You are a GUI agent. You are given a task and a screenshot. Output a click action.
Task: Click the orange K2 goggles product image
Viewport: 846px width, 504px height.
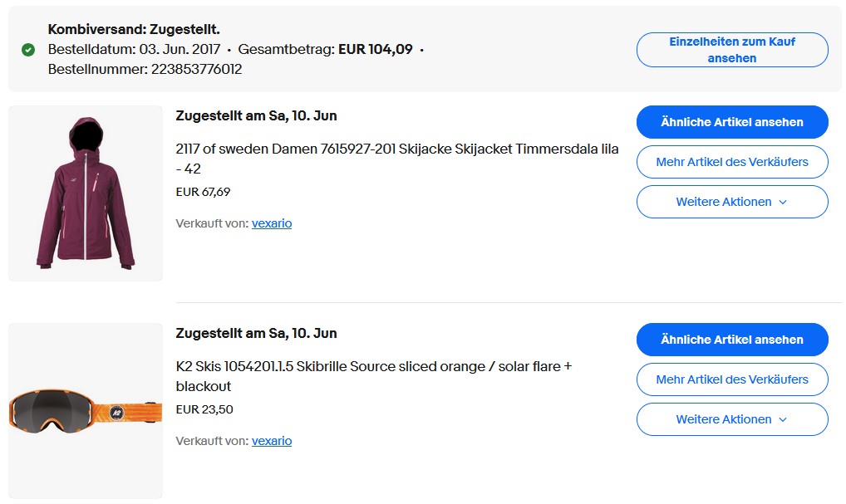point(86,410)
